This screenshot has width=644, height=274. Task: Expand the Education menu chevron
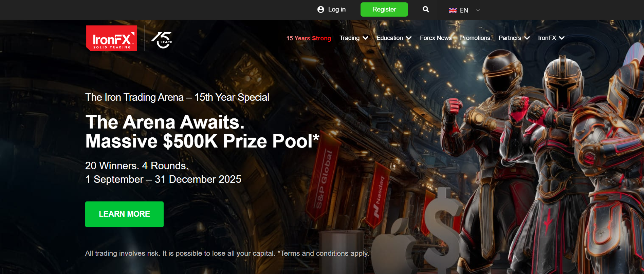(409, 38)
